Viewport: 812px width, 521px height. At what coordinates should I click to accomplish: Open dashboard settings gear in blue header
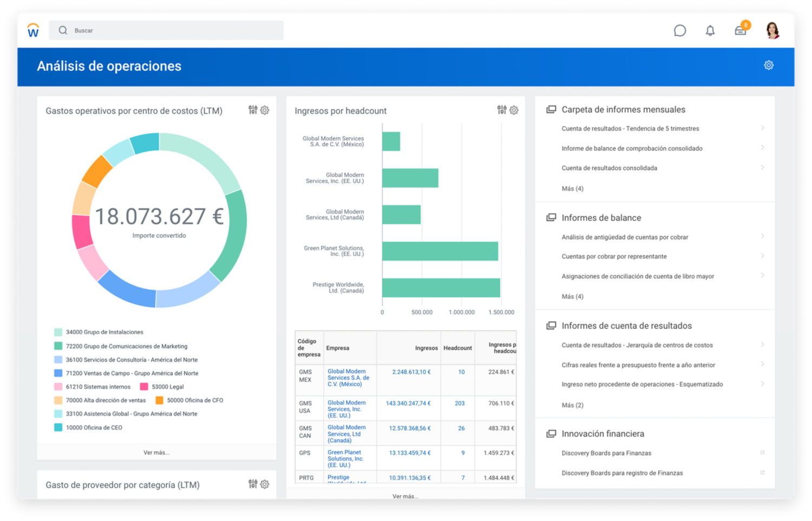pyautogui.click(x=769, y=65)
